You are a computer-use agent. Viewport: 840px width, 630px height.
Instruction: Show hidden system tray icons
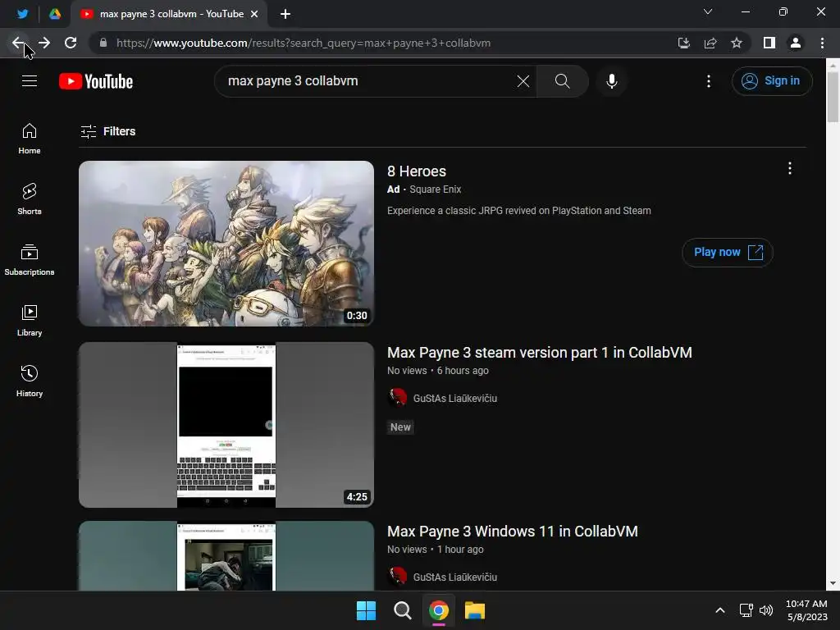(720, 610)
